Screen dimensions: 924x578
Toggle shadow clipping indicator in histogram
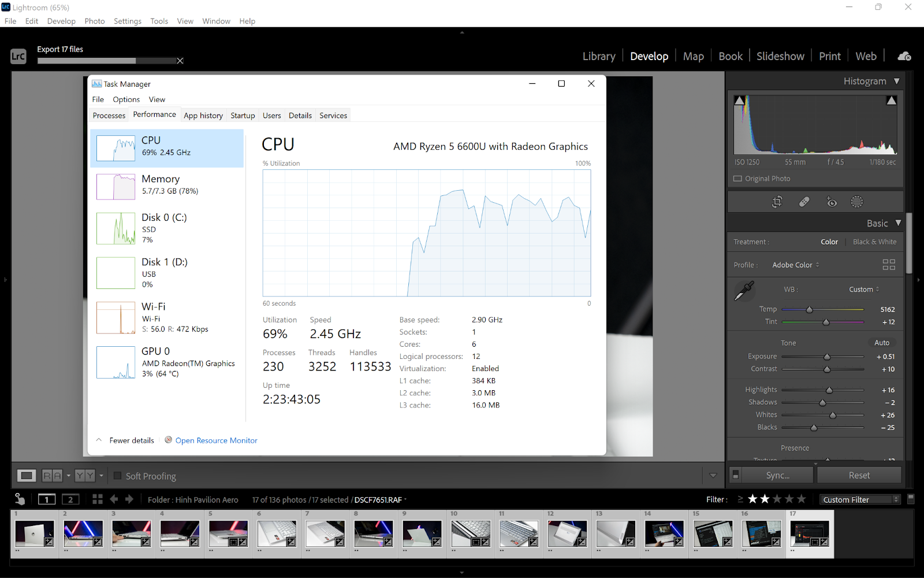(x=739, y=101)
